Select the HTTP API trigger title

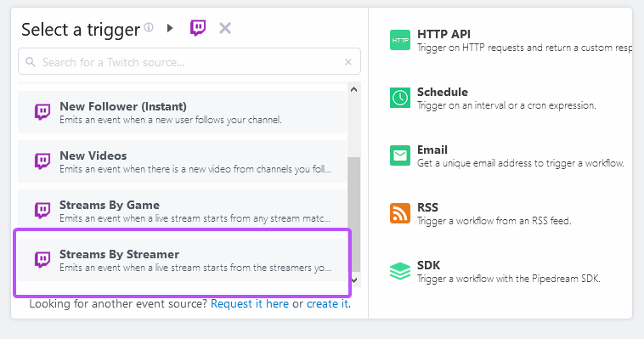pyautogui.click(x=444, y=34)
